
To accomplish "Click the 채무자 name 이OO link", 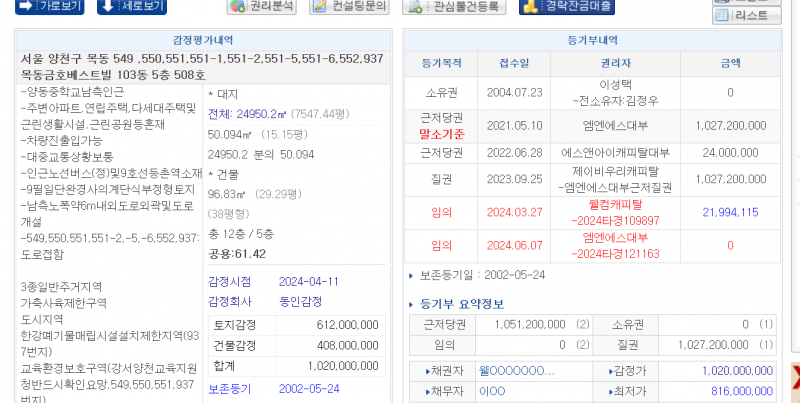I will click(494, 391).
